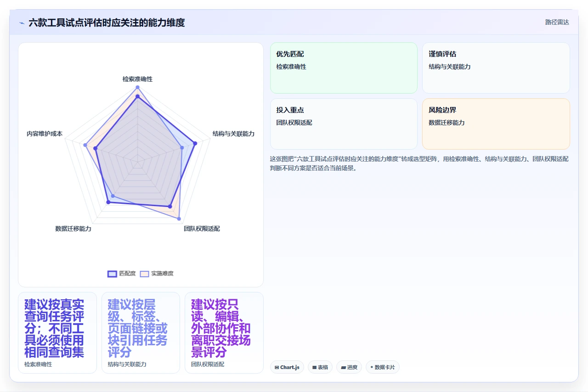Click 检索准确性 text in 优先匹配 card
This screenshot has height=392, width=588.
(291, 67)
